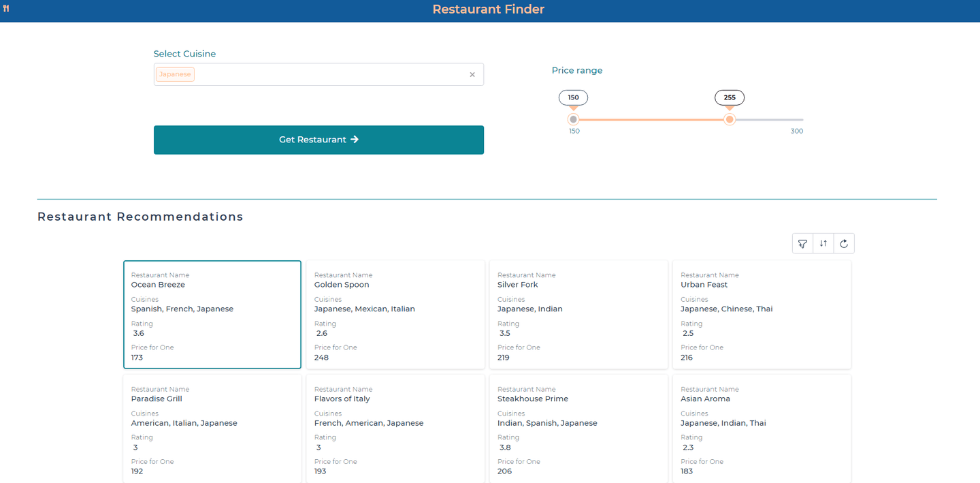980x483 pixels.
Task: Clear the cuisine selection with the X
Action: tap(472, 75)
